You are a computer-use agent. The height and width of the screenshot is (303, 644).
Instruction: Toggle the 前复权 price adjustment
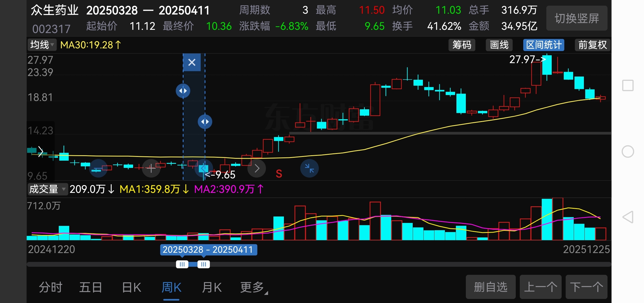(x=592, y=45)
